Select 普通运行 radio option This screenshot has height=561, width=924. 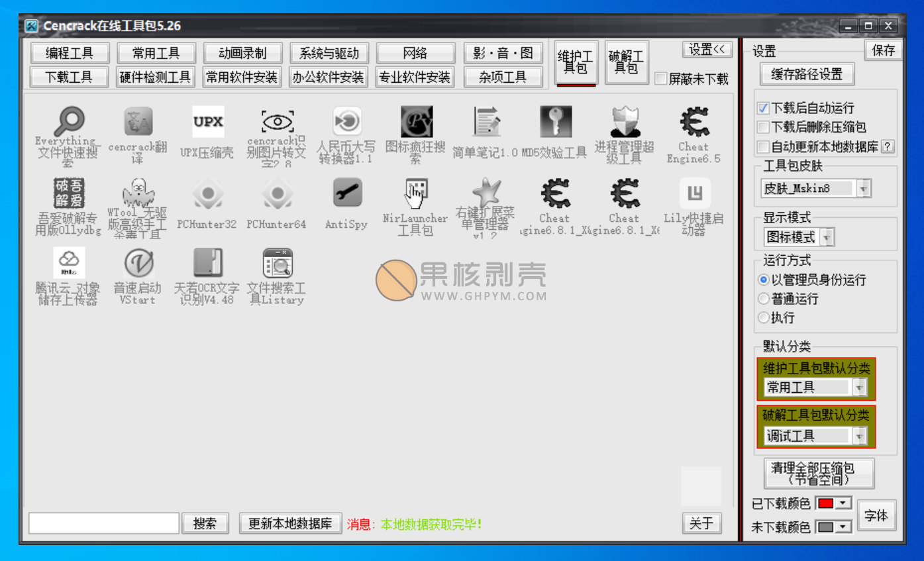pos(764,299)
